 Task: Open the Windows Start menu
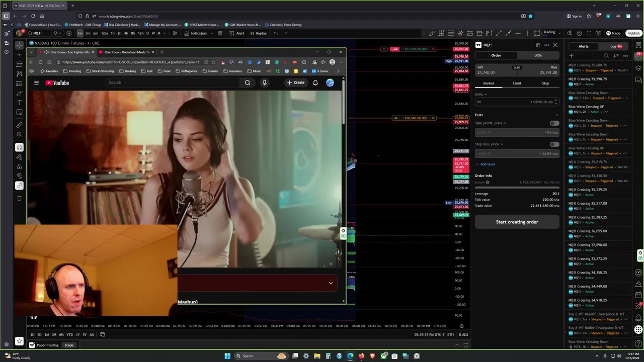pyautogui.click(x=227, y=356)
